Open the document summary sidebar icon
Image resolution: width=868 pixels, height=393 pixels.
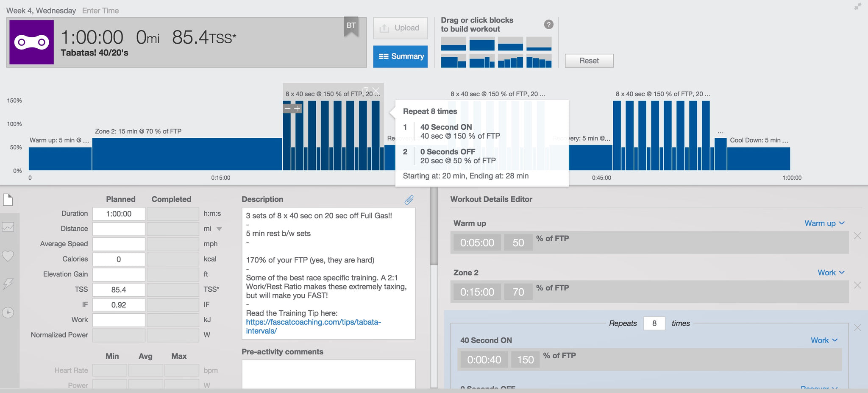pos(8,200)
